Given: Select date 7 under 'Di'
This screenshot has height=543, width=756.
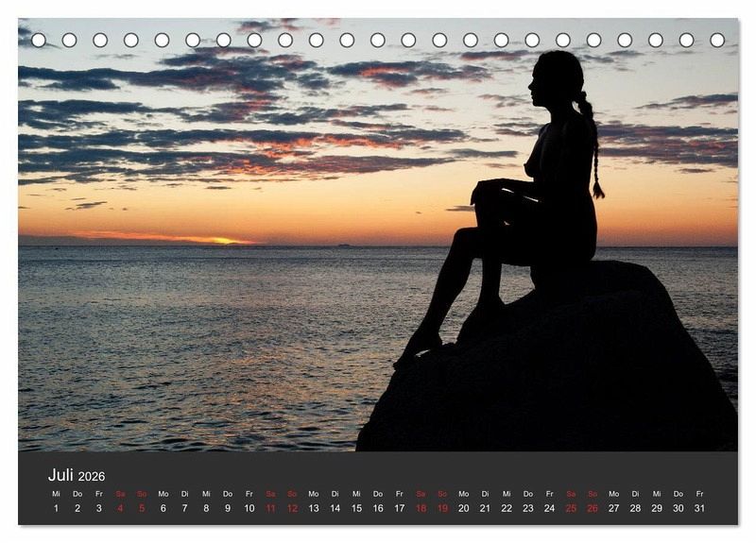Looking at the screenshot, I should point(184,508).
